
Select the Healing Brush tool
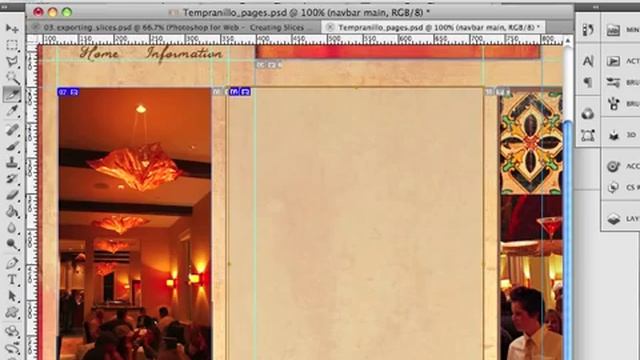(12, 130)
